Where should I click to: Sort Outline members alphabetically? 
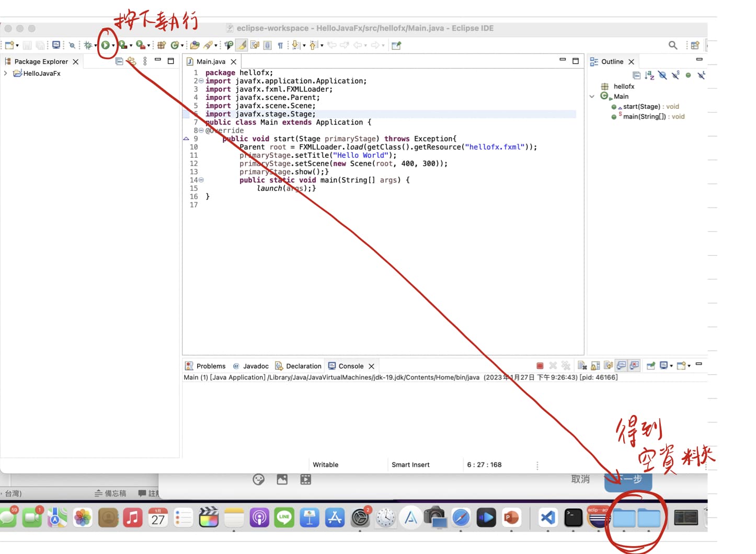point(648,75)
